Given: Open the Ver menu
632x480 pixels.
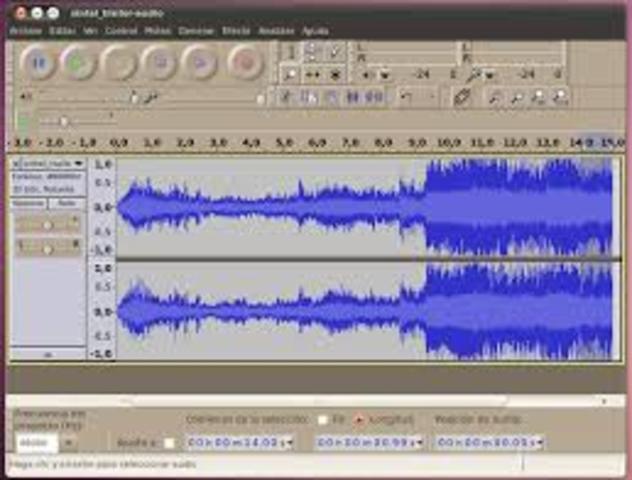Looking at the screenshot, I should pos(90,31).
